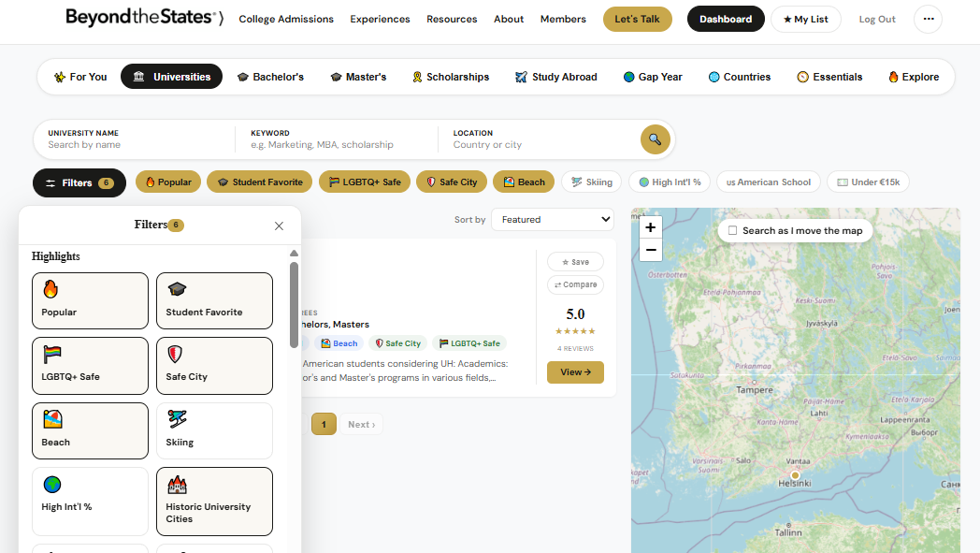Open the Countries tab

pyautogui.click(x=740, y=77)
